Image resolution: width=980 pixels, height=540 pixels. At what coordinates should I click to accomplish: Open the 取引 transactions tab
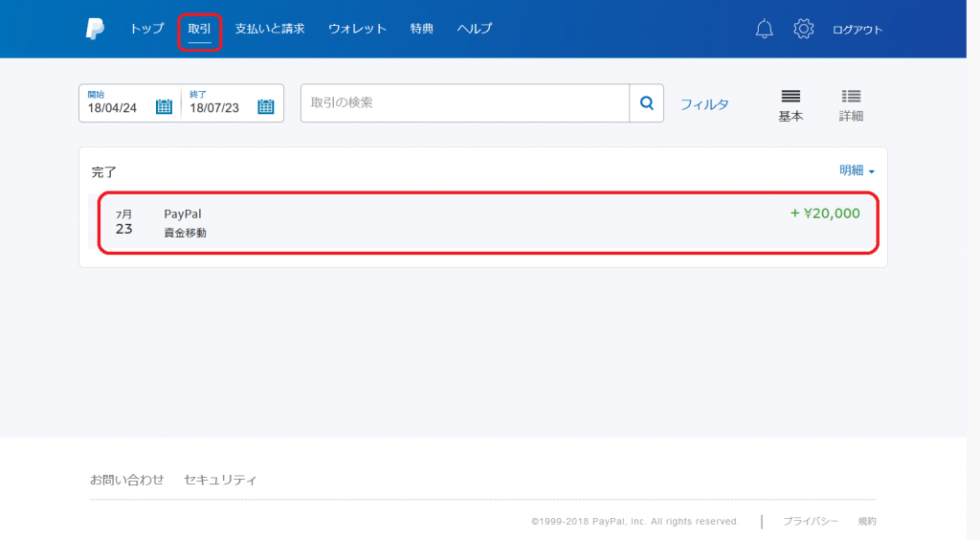coord(199,29)
